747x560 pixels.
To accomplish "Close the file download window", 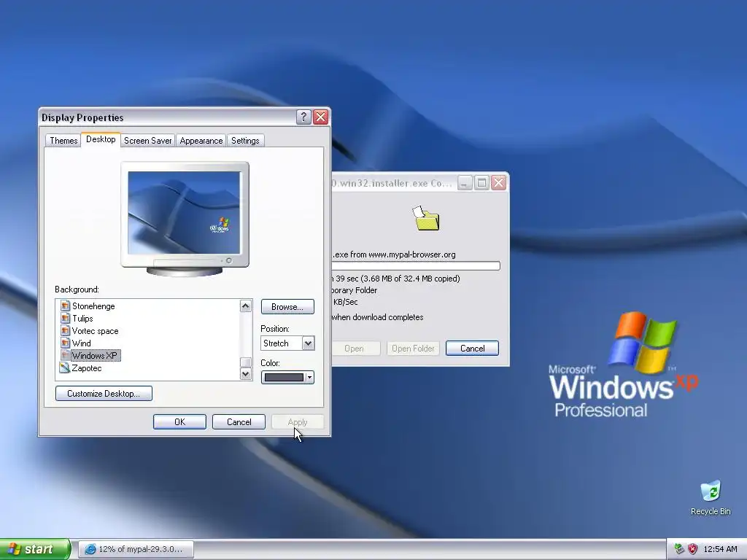I will (x=498, y=183).
